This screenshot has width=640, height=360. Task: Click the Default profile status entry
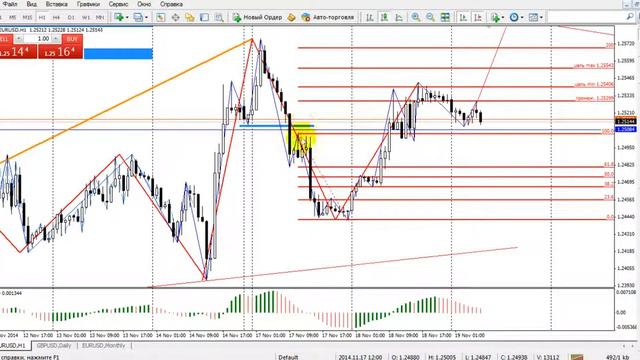[x=288, y=357]
